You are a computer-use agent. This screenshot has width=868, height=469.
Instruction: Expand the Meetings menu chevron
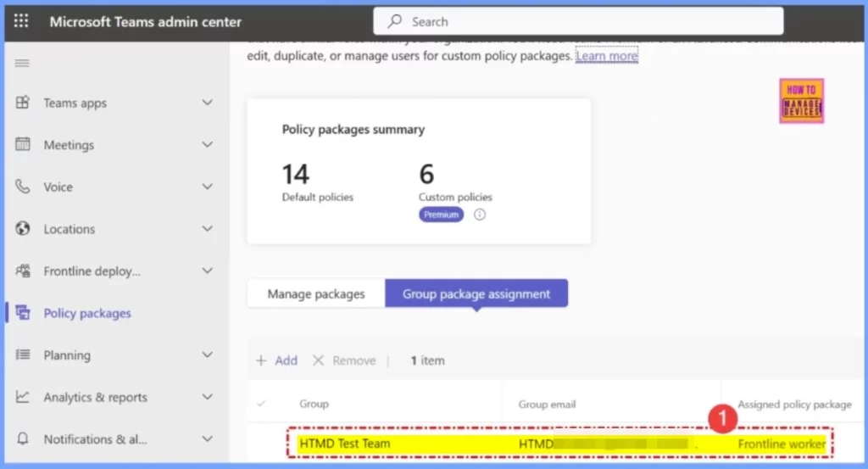(x=207, y=144)
